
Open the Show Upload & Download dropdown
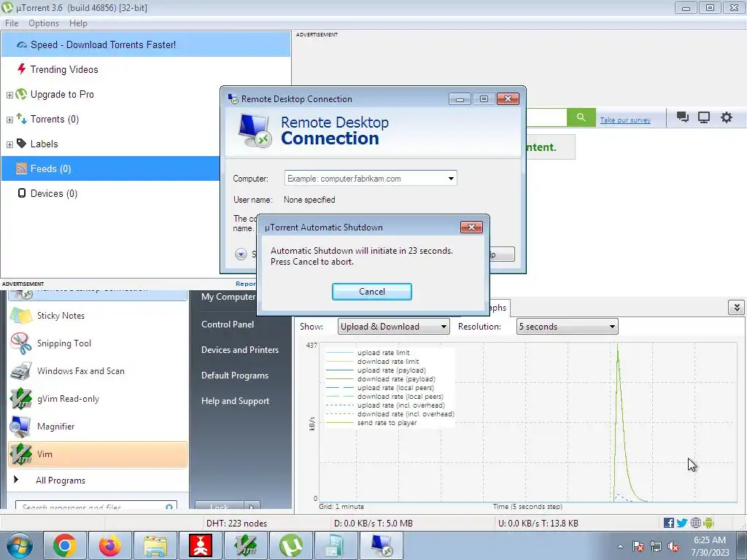click(393, 327)
